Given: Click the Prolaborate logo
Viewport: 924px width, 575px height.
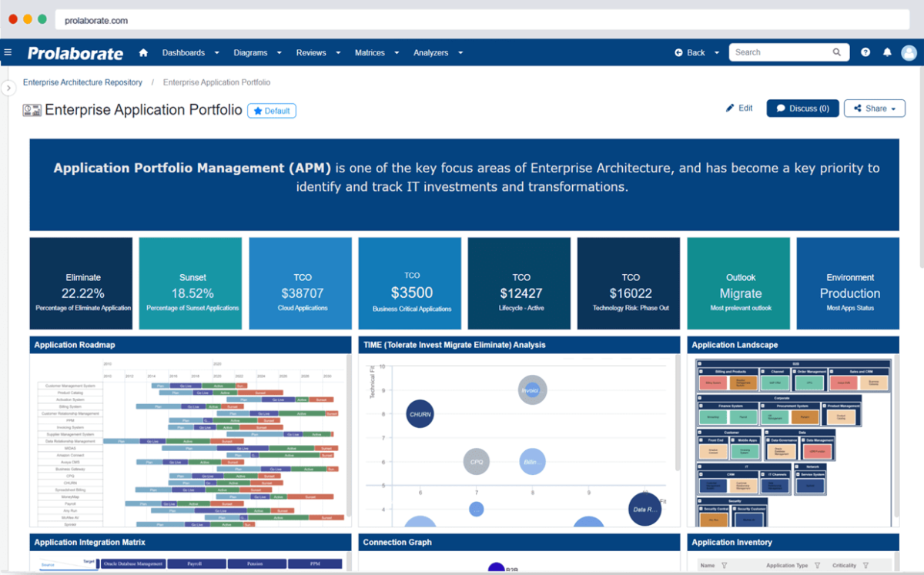Looking at the screenshot, I should coord(75,53).
